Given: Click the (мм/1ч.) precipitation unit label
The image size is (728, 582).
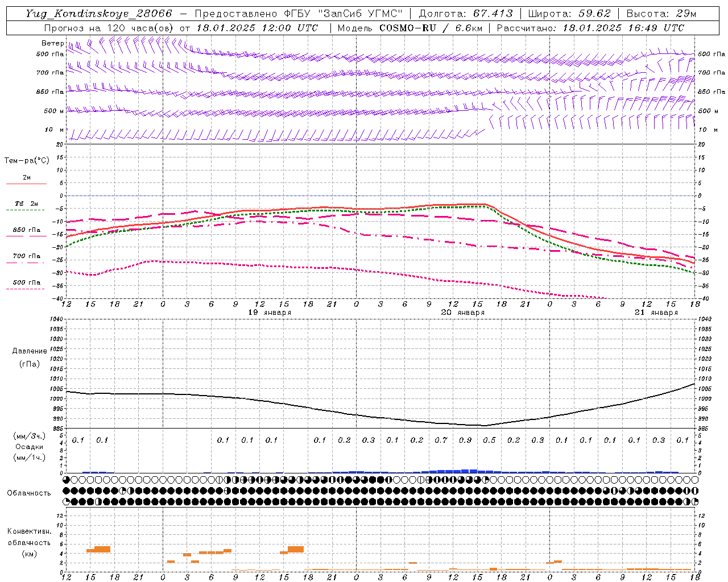Looking at the screenshot, I should coord(29,458).
